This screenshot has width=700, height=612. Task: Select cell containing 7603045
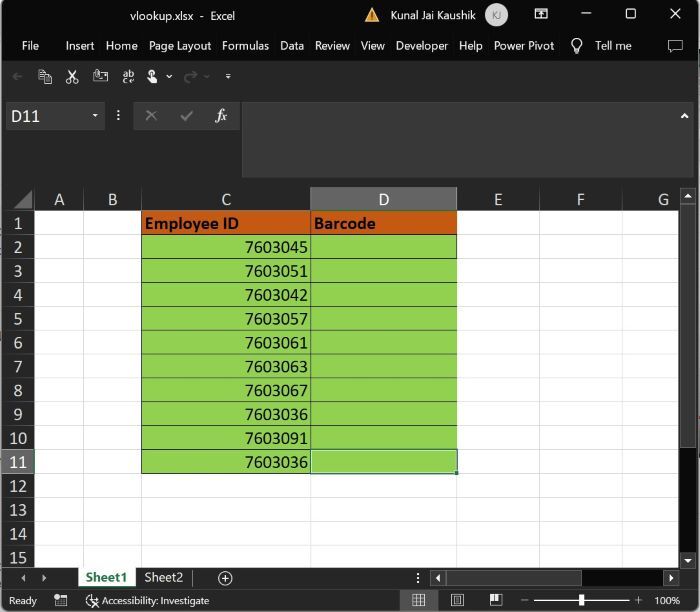[226, 247]
